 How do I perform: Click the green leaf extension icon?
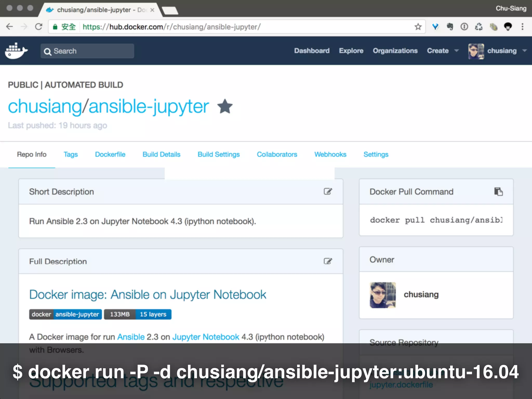click(494, 26)
